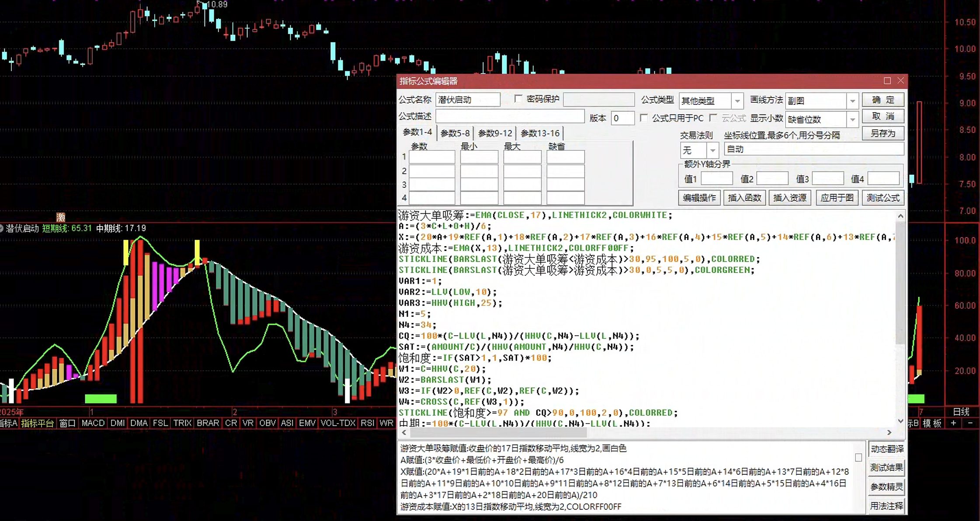Click the 取消 button

pyautogui.click(x=883, y=117)
